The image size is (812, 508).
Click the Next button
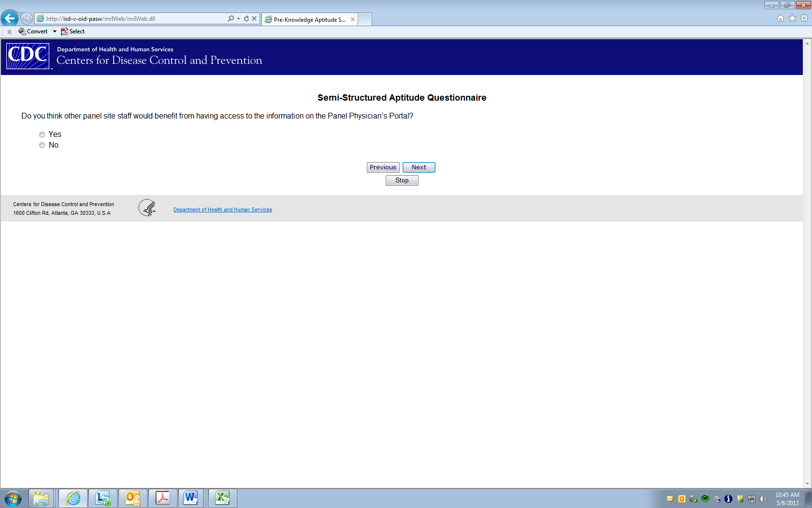click(x=419, y=167)
